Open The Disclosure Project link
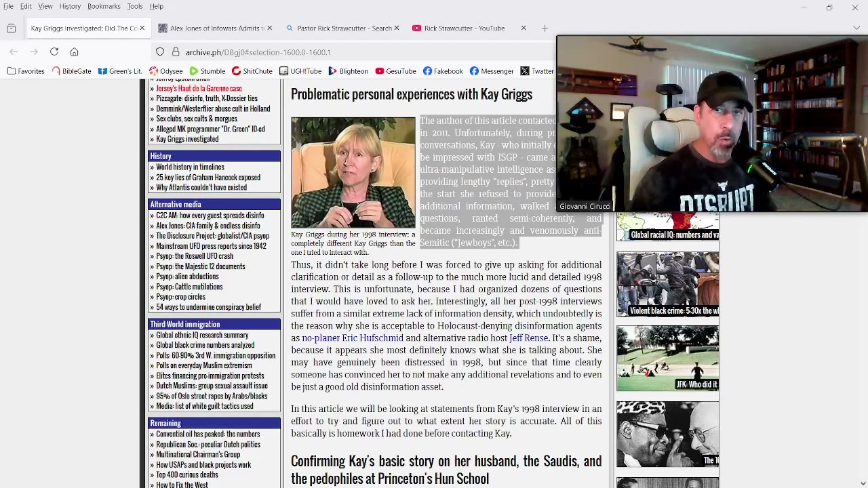This screenshot has width=868, height=488. click(x=212, y=236)
